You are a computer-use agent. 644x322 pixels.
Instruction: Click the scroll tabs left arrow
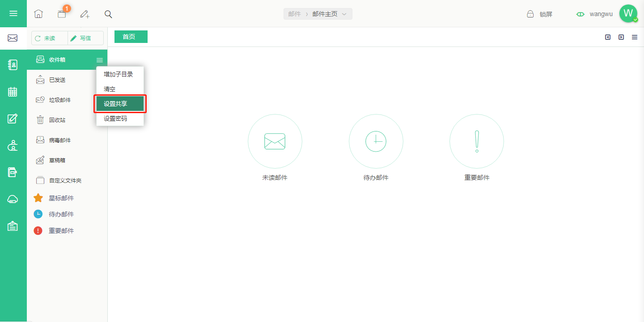click(x=608, y=37)
